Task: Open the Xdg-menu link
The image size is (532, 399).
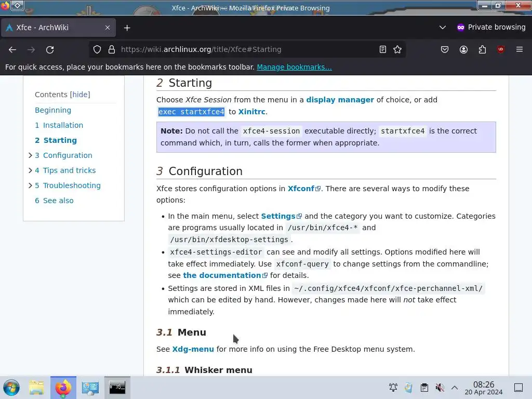Action: click(x=193, y=349)
